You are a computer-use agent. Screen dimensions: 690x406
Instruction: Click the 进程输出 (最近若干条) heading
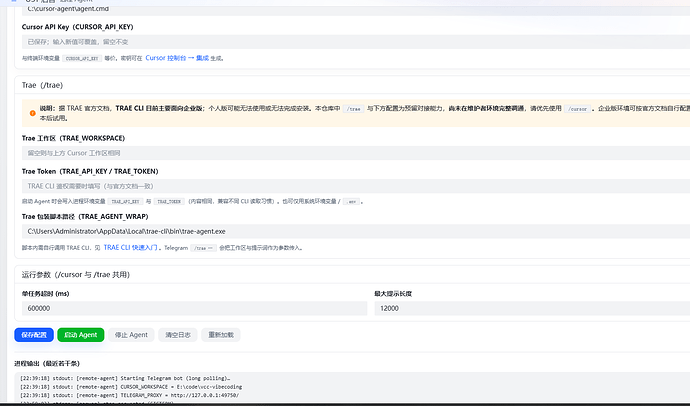pos(47,363)
